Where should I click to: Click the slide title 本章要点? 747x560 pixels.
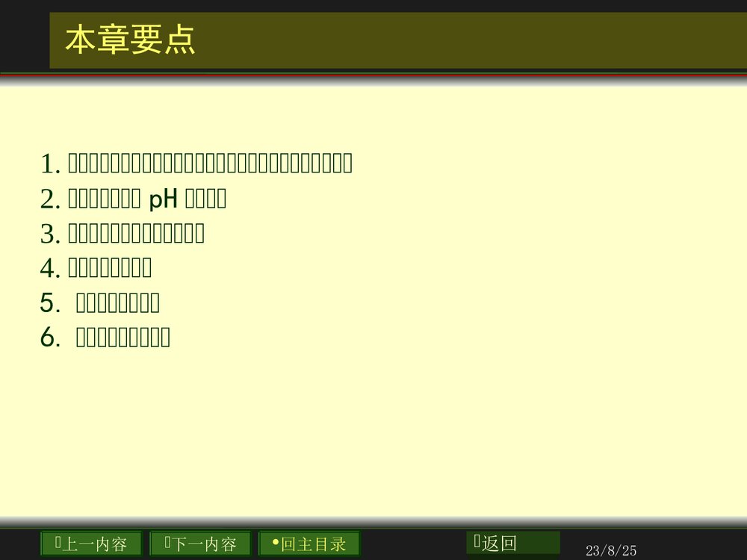(x=131, y=41)
